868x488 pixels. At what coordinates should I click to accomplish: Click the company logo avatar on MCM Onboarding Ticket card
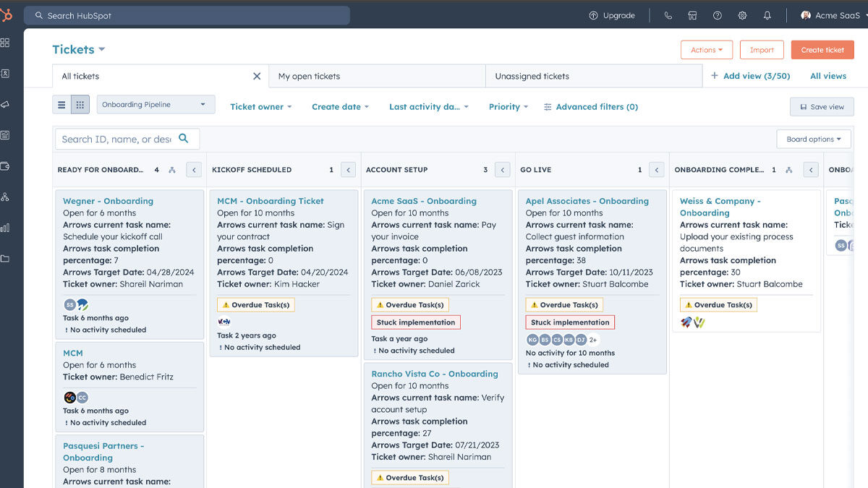224,322
